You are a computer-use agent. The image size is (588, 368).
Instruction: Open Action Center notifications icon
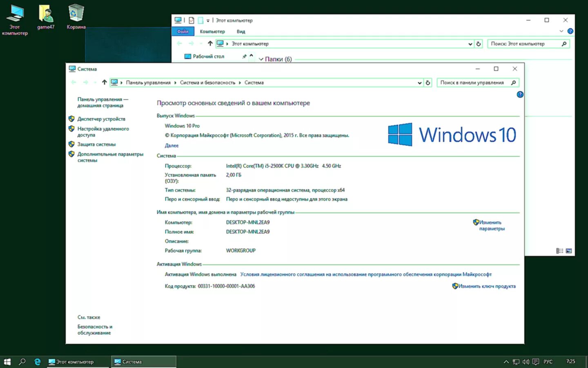point(536,362)
